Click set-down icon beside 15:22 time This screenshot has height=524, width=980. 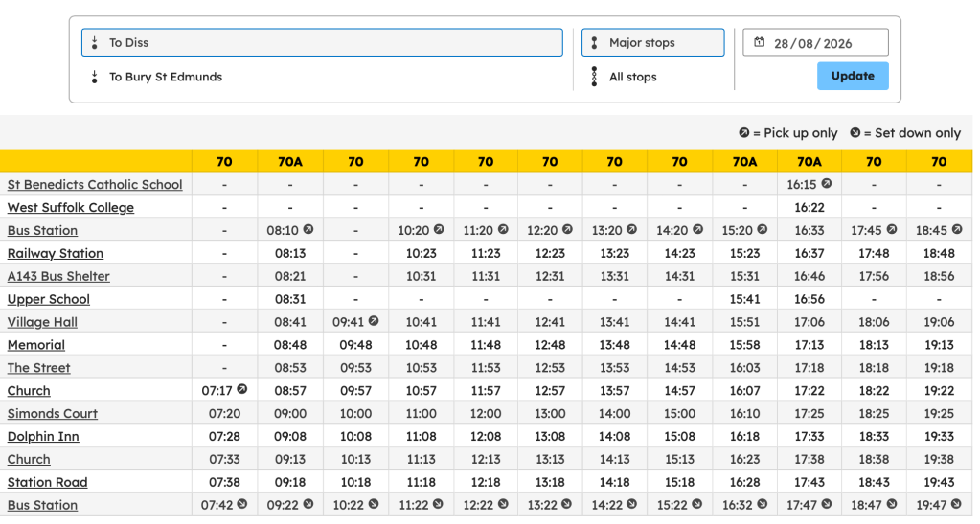click(696, 503)
